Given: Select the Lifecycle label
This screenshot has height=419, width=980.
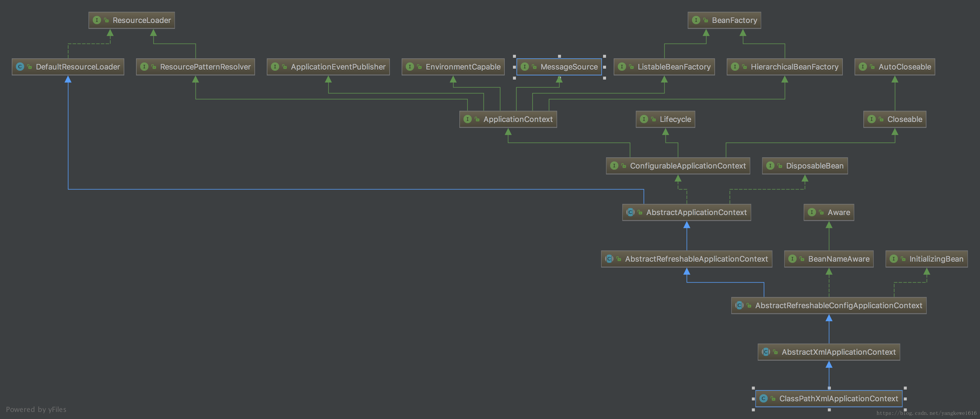Looking at the screenshot, I should 675,119.
